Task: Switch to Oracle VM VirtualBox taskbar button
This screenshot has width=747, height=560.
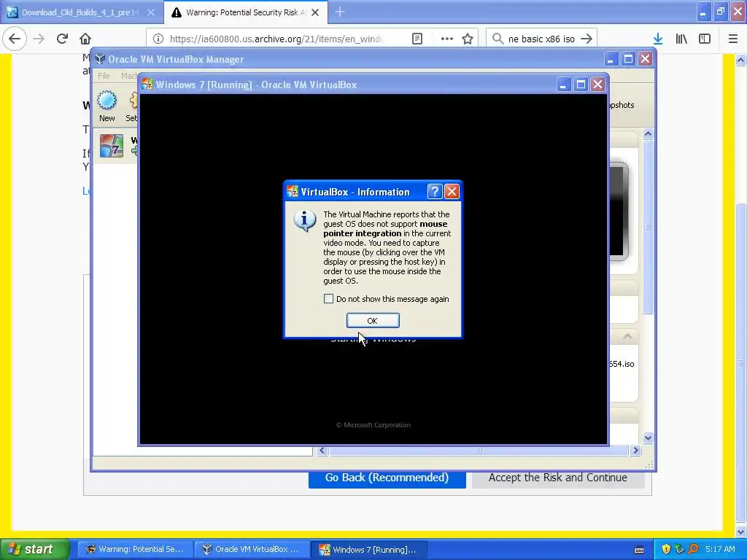Action: tap(252, 549)
